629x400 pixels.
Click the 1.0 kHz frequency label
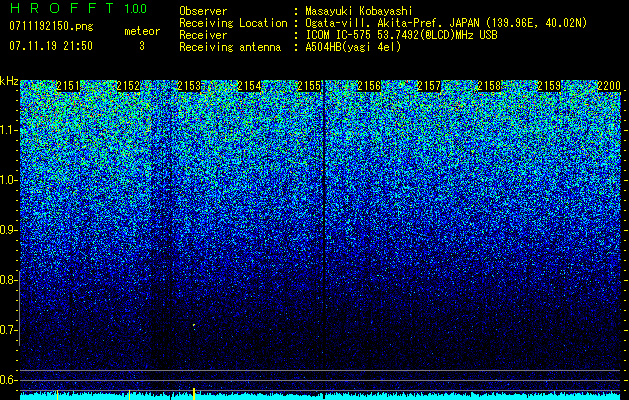click(7, 180)
